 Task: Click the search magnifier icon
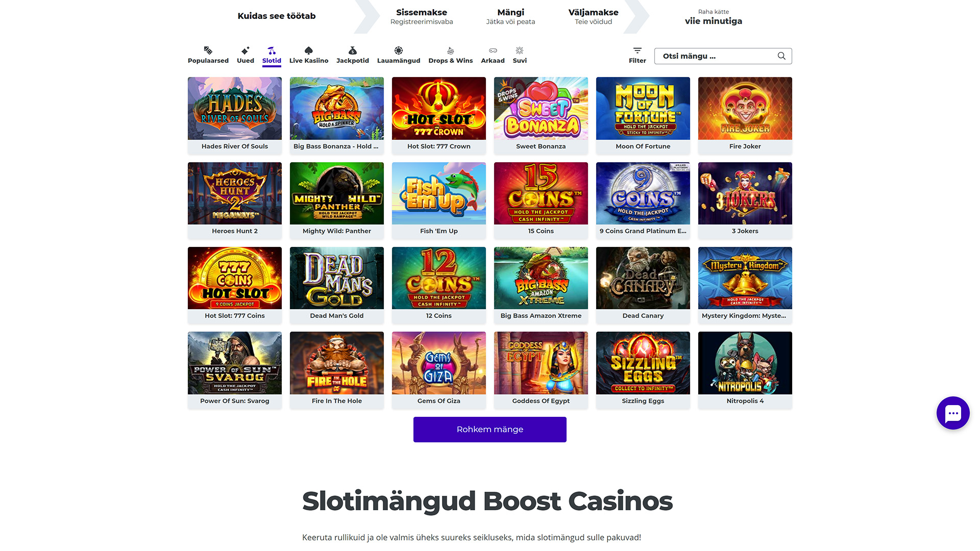(781, 56)
